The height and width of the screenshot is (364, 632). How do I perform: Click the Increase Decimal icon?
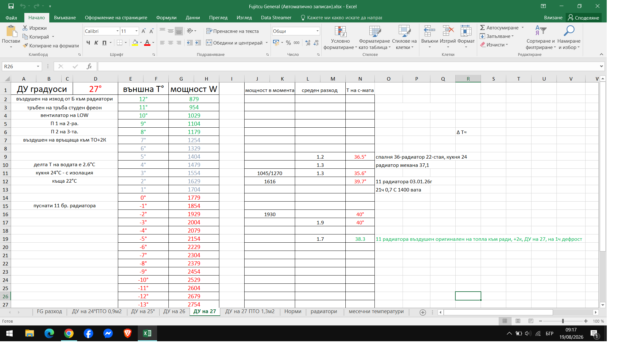coord(308,43)
